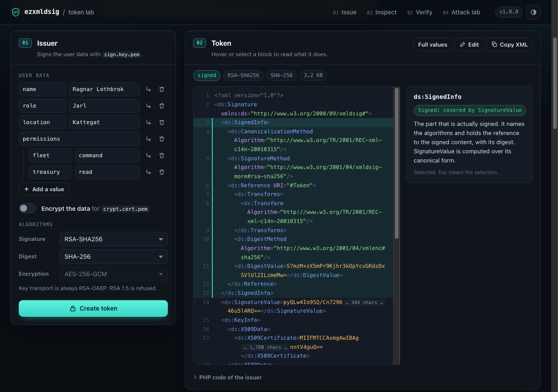Delete the role row

point(162,106)
